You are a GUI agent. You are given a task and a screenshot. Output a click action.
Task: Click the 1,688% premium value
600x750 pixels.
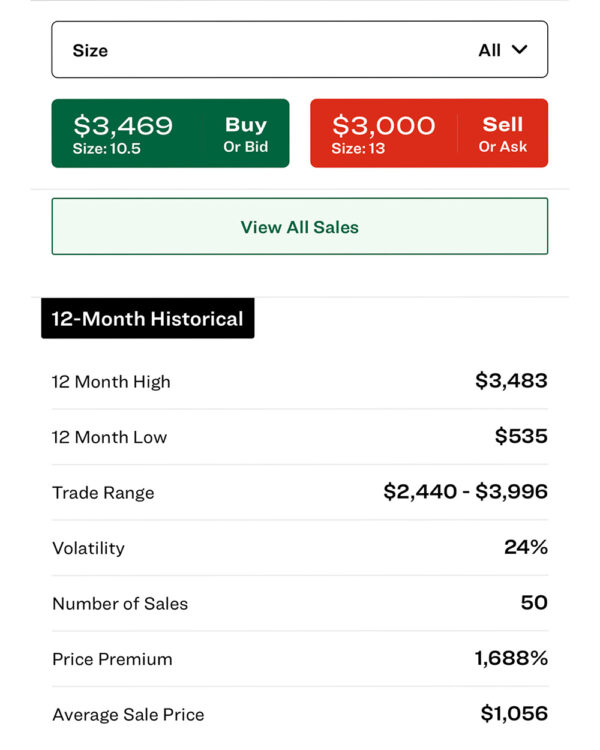tap(511, 659)
